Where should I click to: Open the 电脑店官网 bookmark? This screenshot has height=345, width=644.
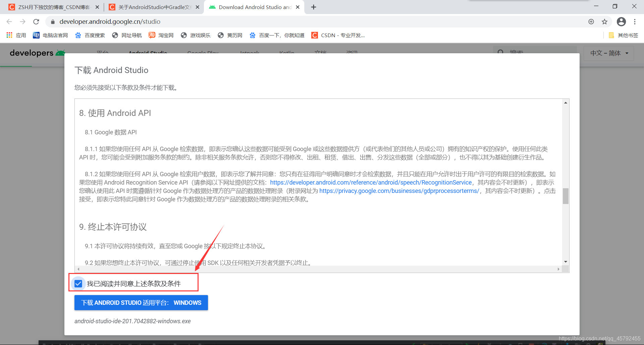[x=51, y=35]
